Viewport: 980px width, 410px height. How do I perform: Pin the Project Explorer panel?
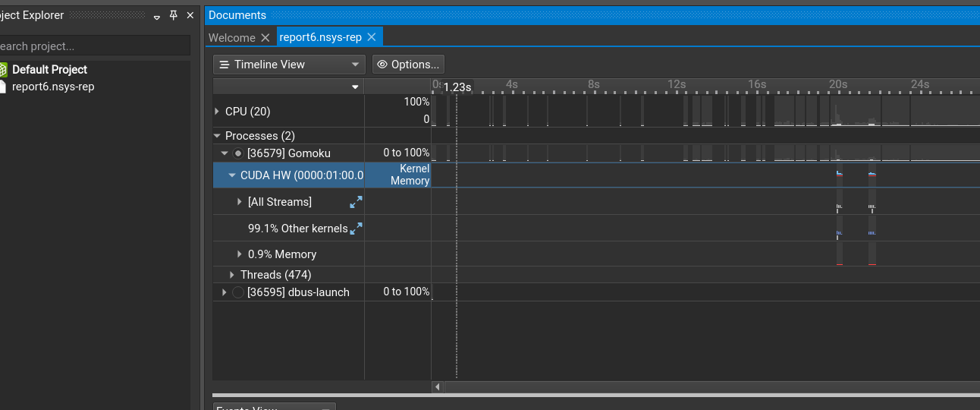coord(173,16)
